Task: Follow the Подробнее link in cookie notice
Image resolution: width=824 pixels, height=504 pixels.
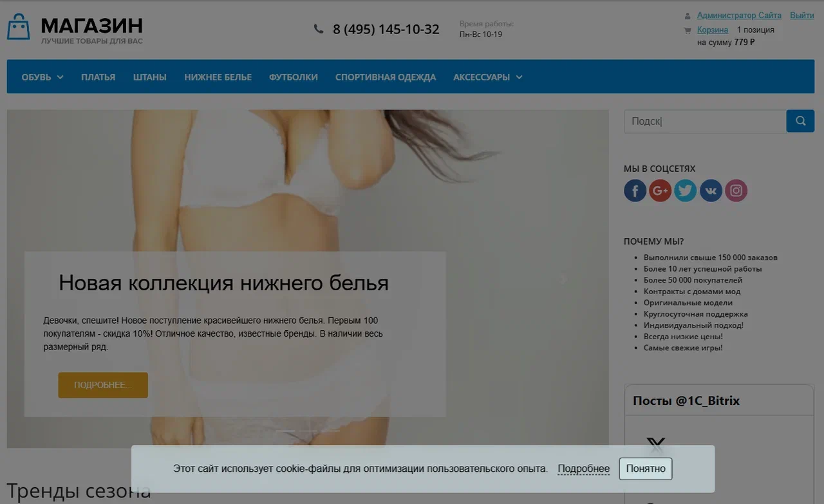Action: pos(583,469)
